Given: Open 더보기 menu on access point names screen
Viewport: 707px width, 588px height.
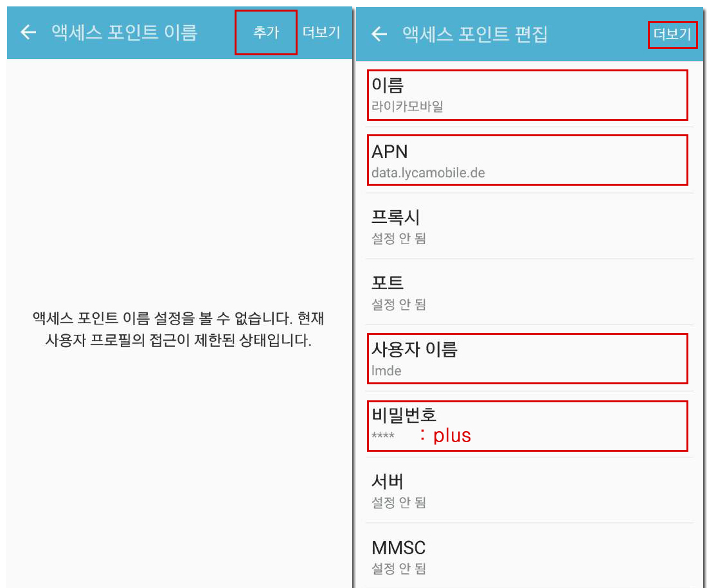Looking at the screenshot, I should pyautogui.click(x=321, y=33).
